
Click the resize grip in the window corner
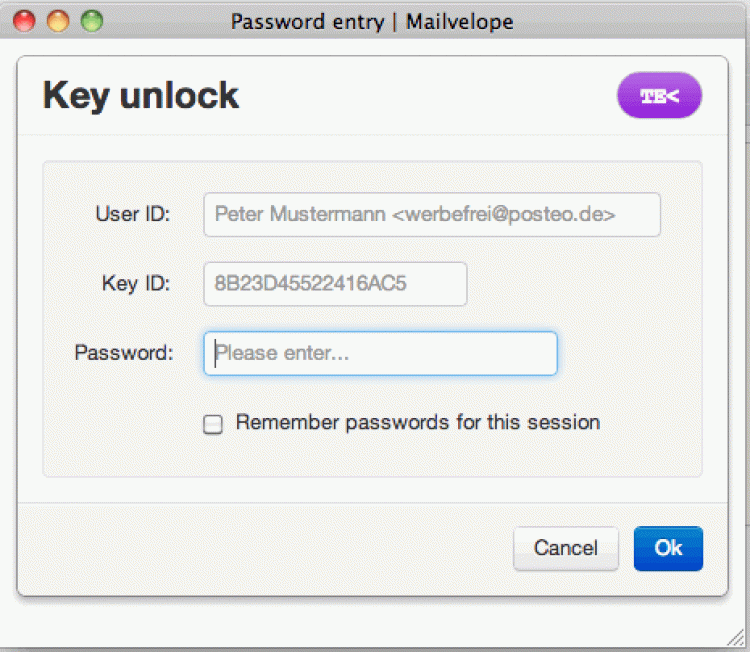coord(738,640)
